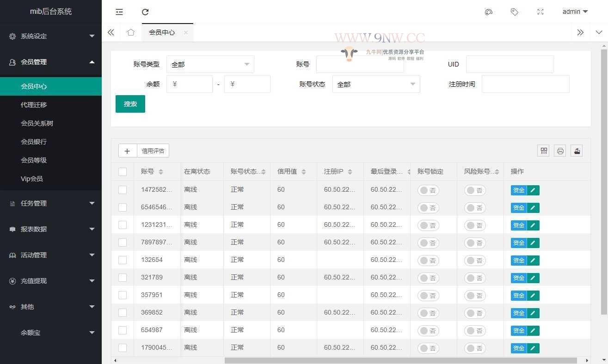Open Vip会员 in the sidebar
Viewport: 608px width, 364px height.
(x=51, y=179)
